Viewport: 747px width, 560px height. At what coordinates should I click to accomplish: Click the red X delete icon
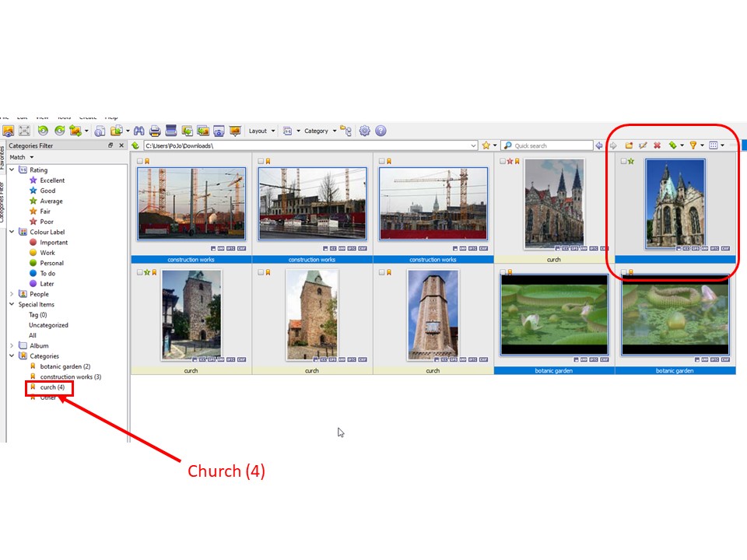click(657, 145)
